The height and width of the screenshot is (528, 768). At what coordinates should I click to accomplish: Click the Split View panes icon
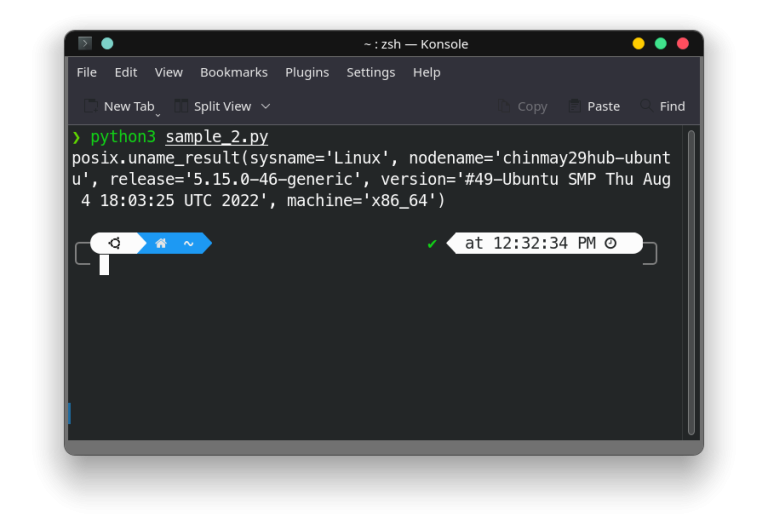click(181, 106)
